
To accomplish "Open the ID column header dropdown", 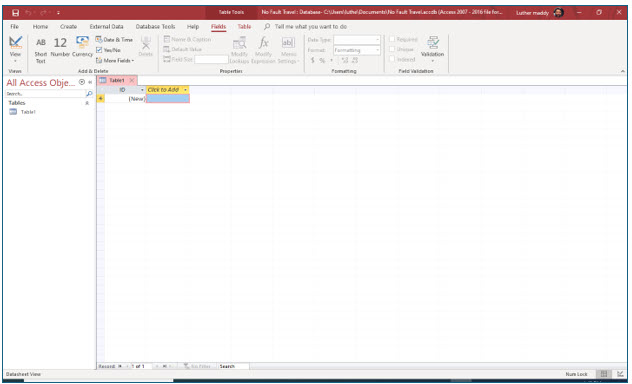I will 142,90.
